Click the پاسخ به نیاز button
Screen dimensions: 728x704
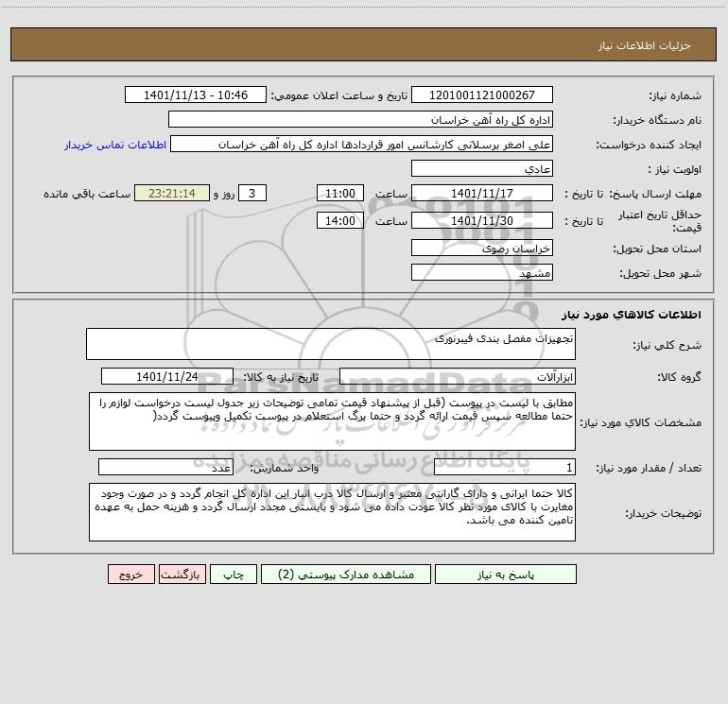(x=505, y=574)
